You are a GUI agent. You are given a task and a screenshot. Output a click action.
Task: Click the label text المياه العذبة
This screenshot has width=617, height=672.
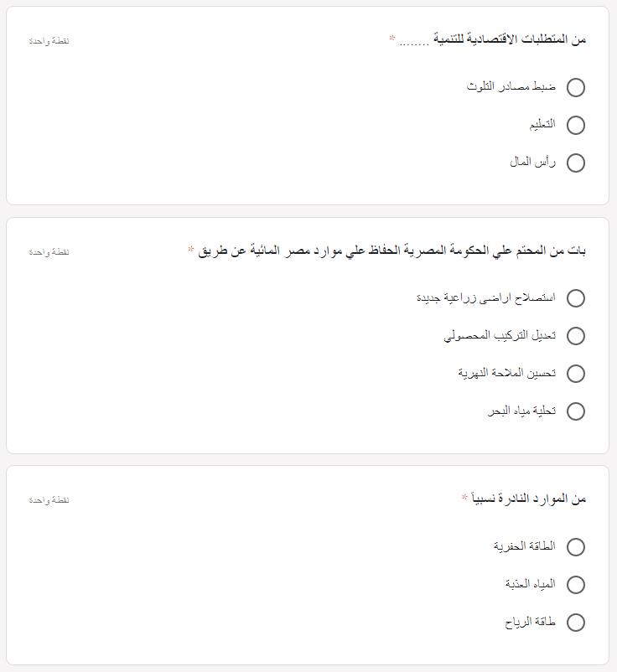[530, 583]
